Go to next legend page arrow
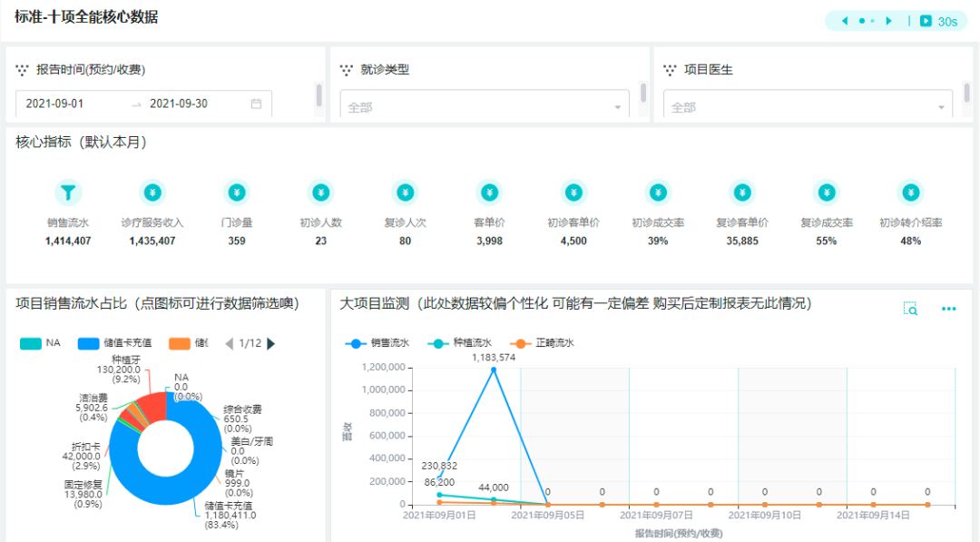The height and width of the screenshot is (542, 980). (271, 343)
